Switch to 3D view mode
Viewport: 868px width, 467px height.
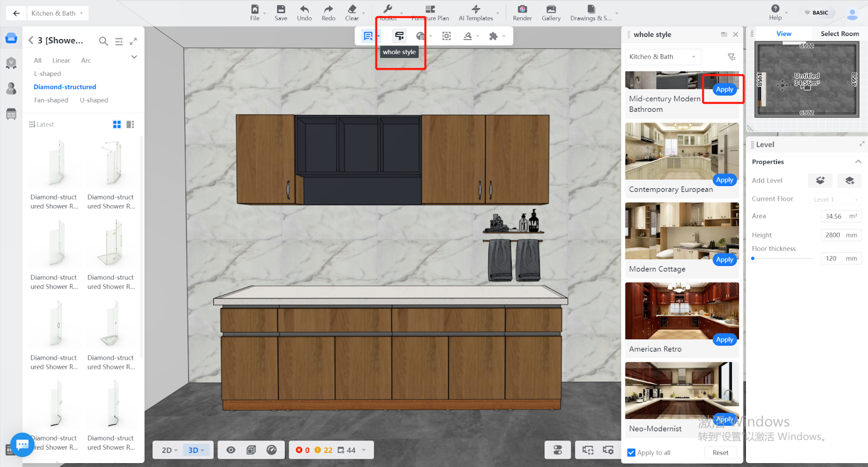[x=195, y=450]
